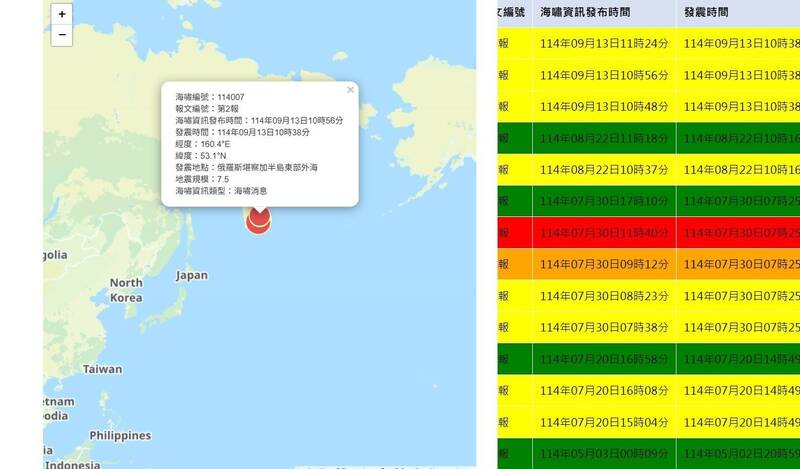Click the 經度:160.4°E line in popup
800x469 pixels.
pyautogui.click(x=203, y=144)
